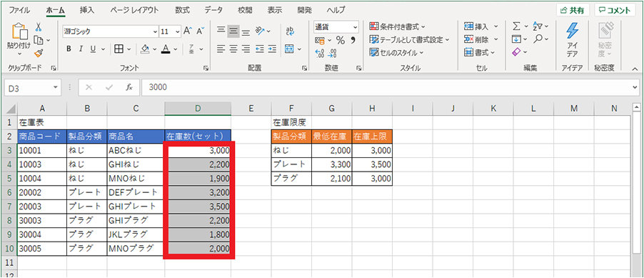Select column D header
This screenshot has width=644, height=278.
(198, 109)
